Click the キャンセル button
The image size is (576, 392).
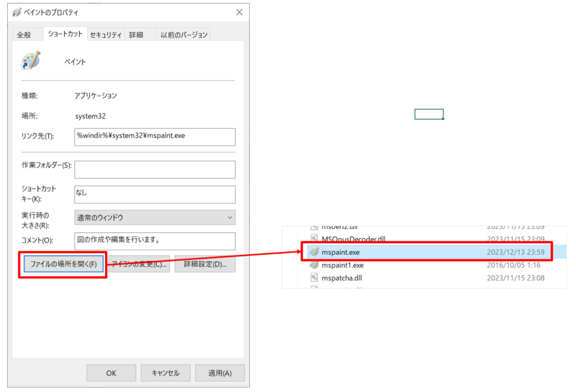(166, 373)
